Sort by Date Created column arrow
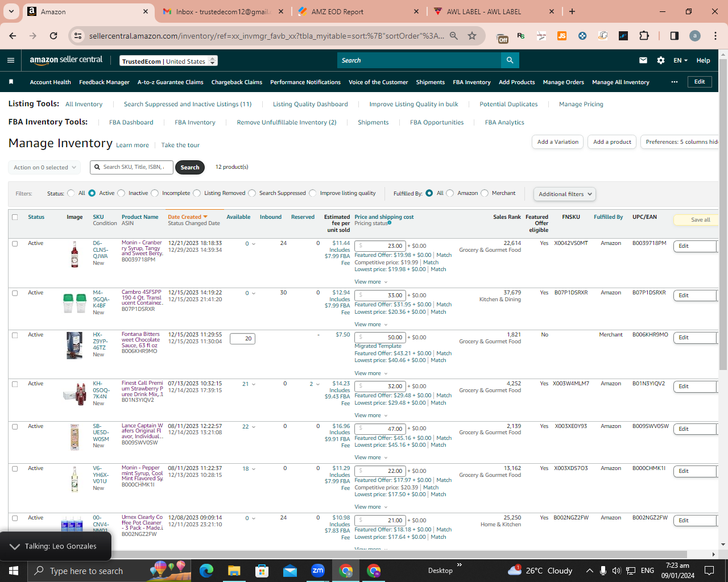Image resolution: width=728 pixels, height=582 pixels. 205,217
